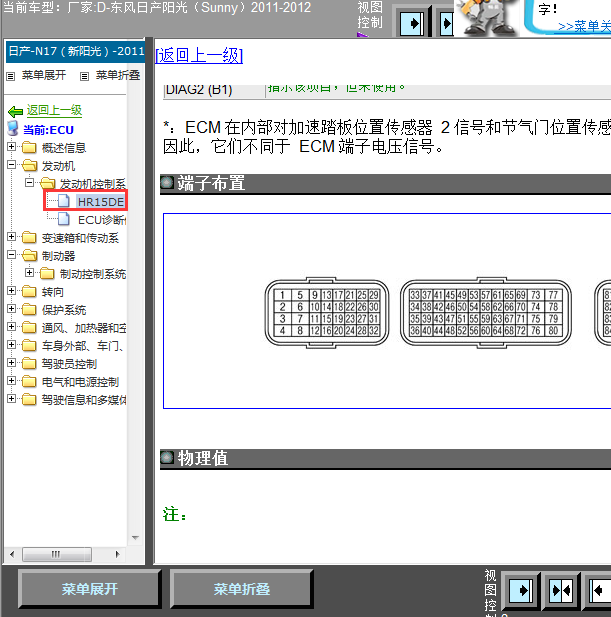The width and height of the screenshot is (611, 617).
Task: Click the mechanic cartoon mascot image
Action: pos(487,18)
